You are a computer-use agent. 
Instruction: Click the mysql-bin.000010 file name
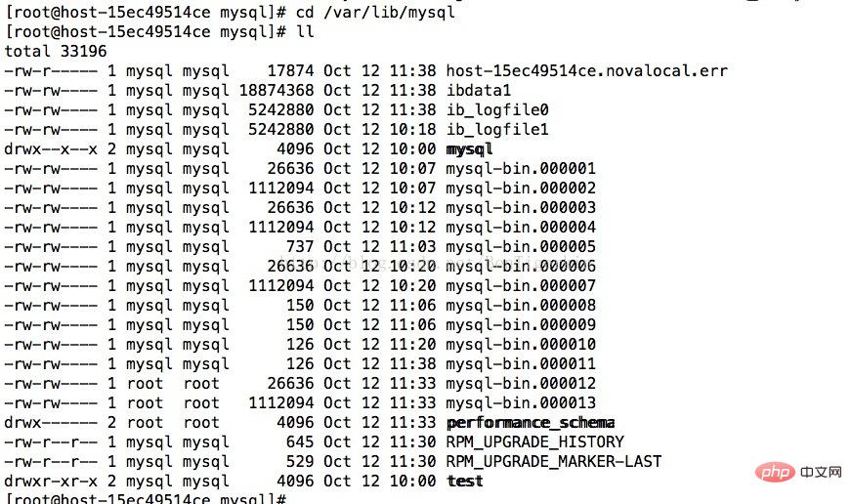pos(521,345)
